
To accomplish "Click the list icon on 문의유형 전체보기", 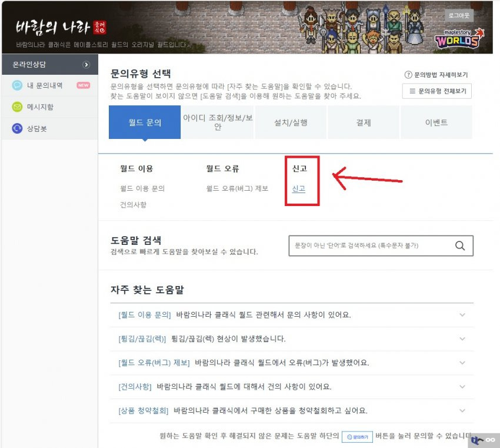I will (x=412, y=91).
